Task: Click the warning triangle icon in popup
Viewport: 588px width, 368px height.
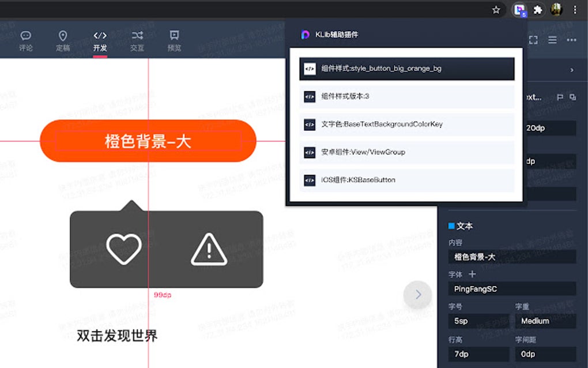Action: [209, 249]
